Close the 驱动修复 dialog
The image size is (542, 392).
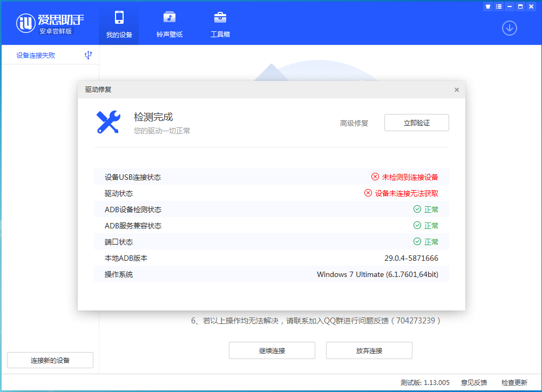pos(456,90)
